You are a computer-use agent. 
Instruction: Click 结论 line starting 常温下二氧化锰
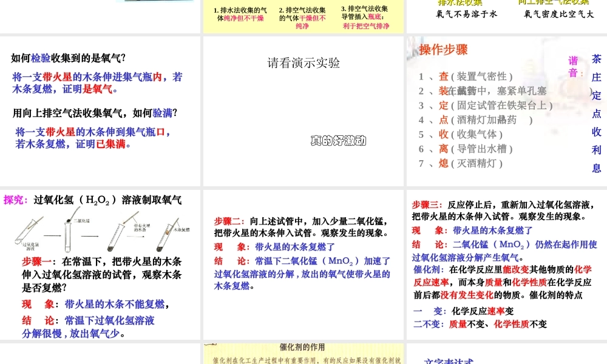(302, 261)
